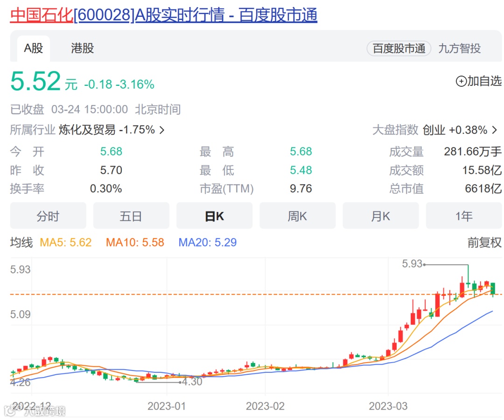Image resolution: width=504 pixels, height=420 pixels.
Task: Click the 成交量 value 281.66万手
Action: (x=473, y=151)
